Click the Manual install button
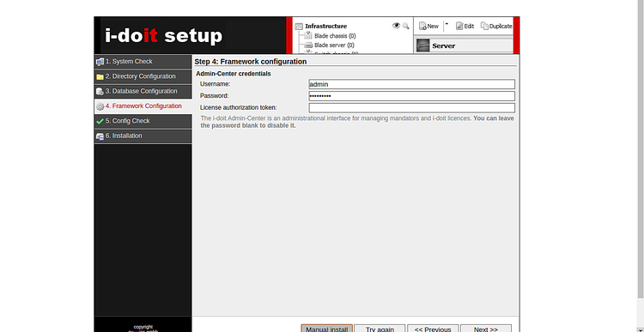 (x=327, y=329)
